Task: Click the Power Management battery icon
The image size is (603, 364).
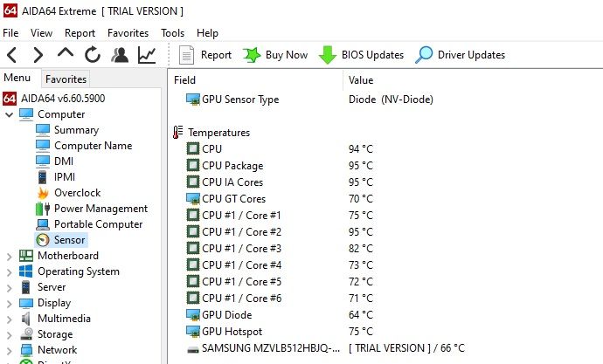Action: (43, 209)
